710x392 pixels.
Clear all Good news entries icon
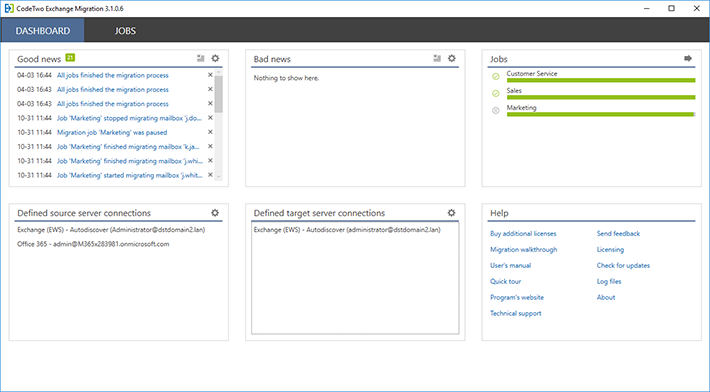(x=201, y=58)
